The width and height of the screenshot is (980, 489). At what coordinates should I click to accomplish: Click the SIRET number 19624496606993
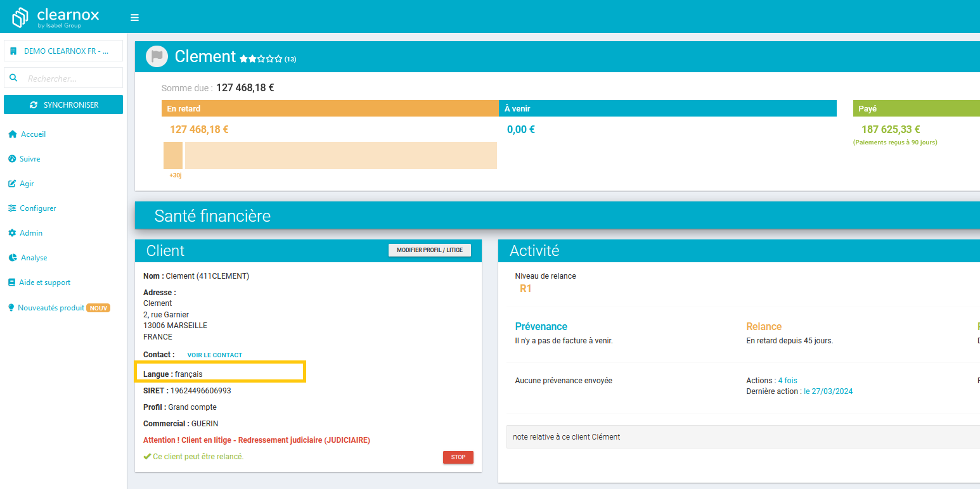(201, 391)
